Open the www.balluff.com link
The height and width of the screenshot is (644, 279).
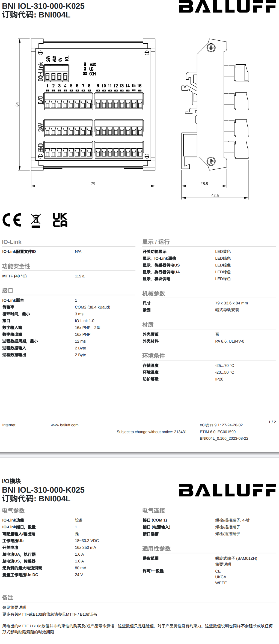(65, 425)
